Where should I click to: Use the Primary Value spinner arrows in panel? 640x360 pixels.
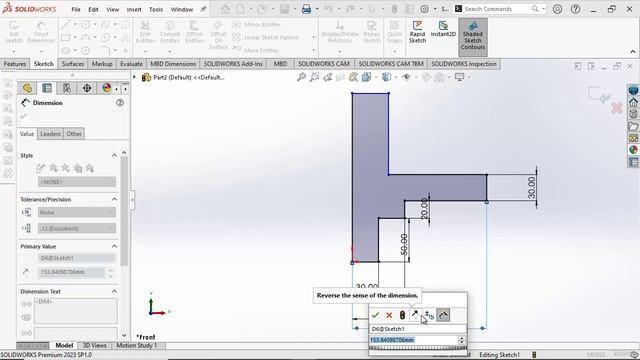click(111, 273)
